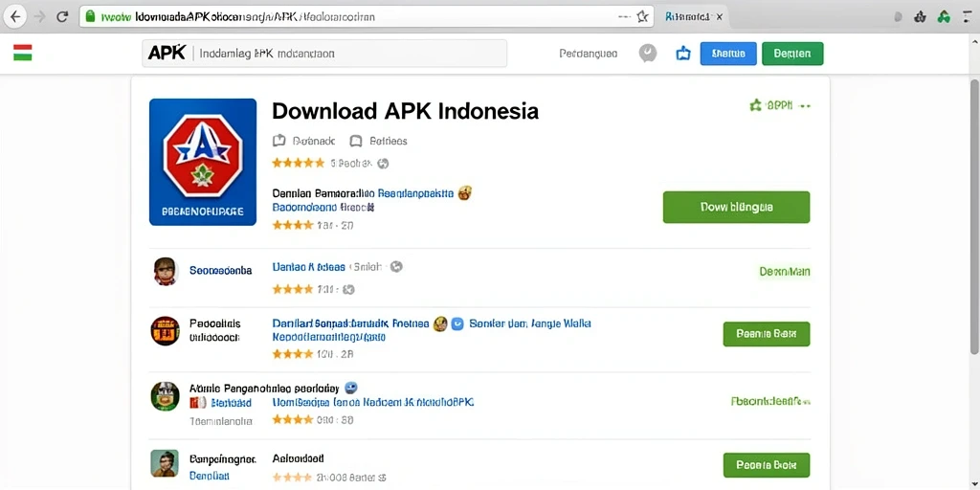This screenshot has width=980, height=490.
Task: Click the emoji face icon in main app description
Action: click(x=464, y=193)
